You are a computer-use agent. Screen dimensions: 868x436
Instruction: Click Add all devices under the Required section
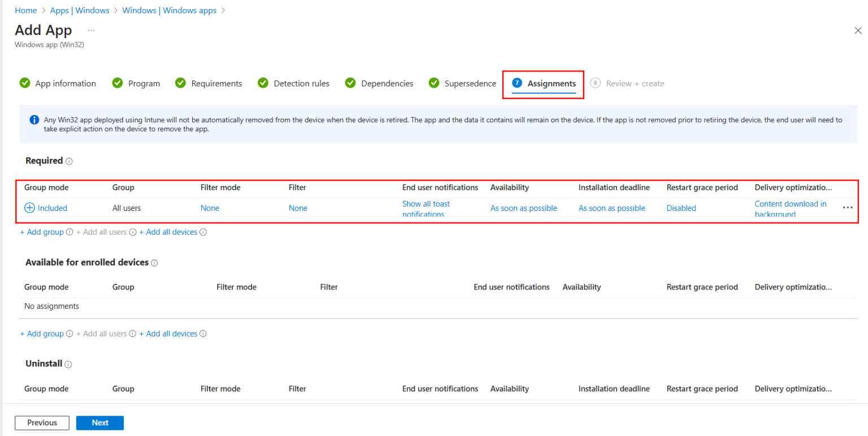point(169,232)
